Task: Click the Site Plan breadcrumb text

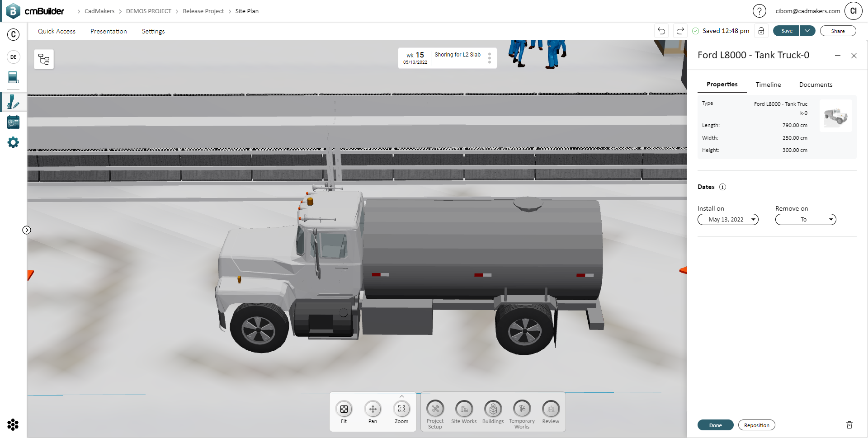Action: point(247,11)
